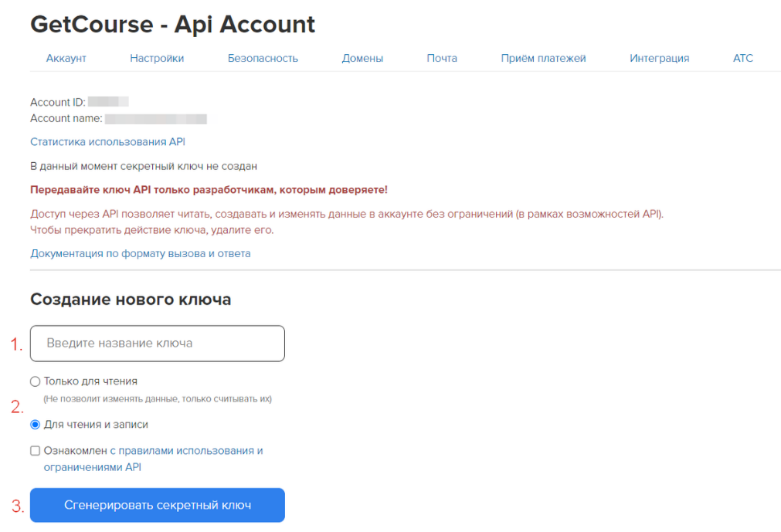The height and width of the screenshot is (532, 781).
Task: Open Документация по формату вызова link
Action: pyautogui.click(x=140, y=253)
